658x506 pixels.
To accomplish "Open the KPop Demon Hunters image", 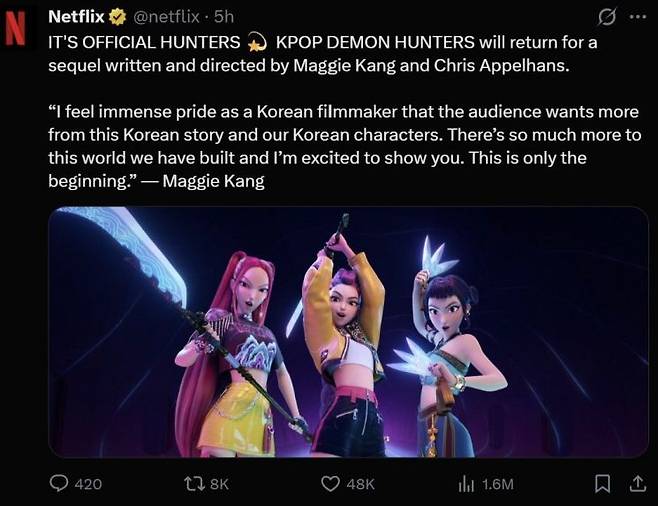I will pos(348,332).
